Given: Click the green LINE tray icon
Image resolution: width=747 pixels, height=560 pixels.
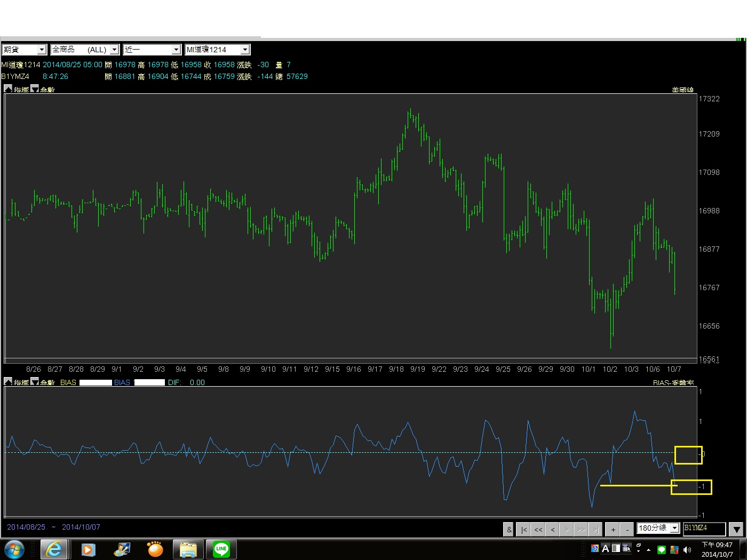Looking at the screenshot, I should pos(662,549).
